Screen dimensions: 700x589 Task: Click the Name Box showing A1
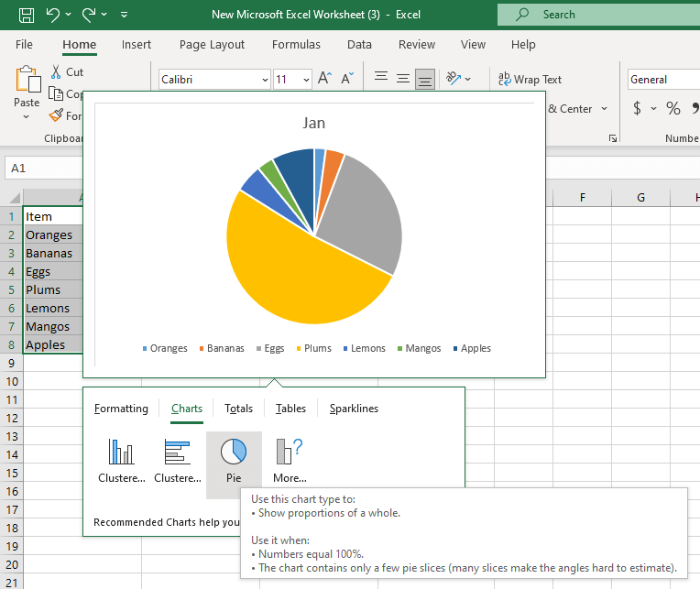tap(41, 169)
